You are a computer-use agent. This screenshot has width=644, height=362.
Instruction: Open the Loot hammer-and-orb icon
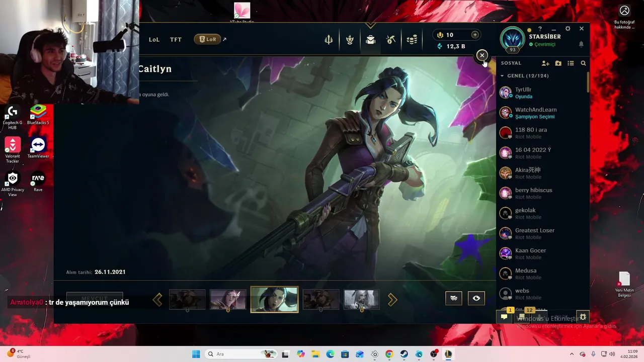(391, 40)
